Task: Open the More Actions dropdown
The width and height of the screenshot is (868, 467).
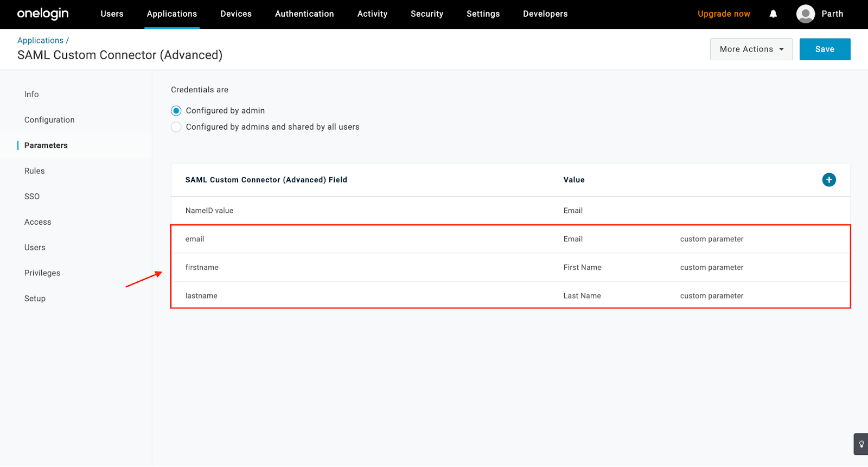Action: pyautogui.click(x=751, y=49)
